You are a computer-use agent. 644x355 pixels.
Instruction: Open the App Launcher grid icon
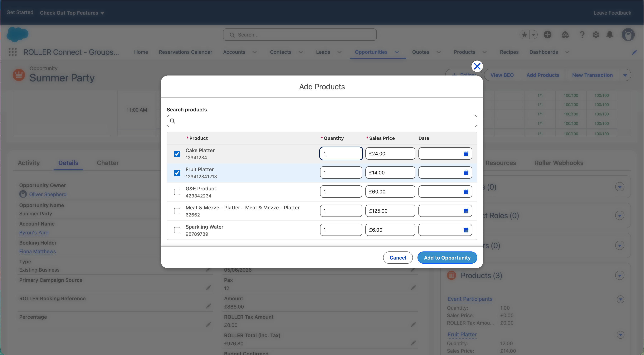(13, 52)
